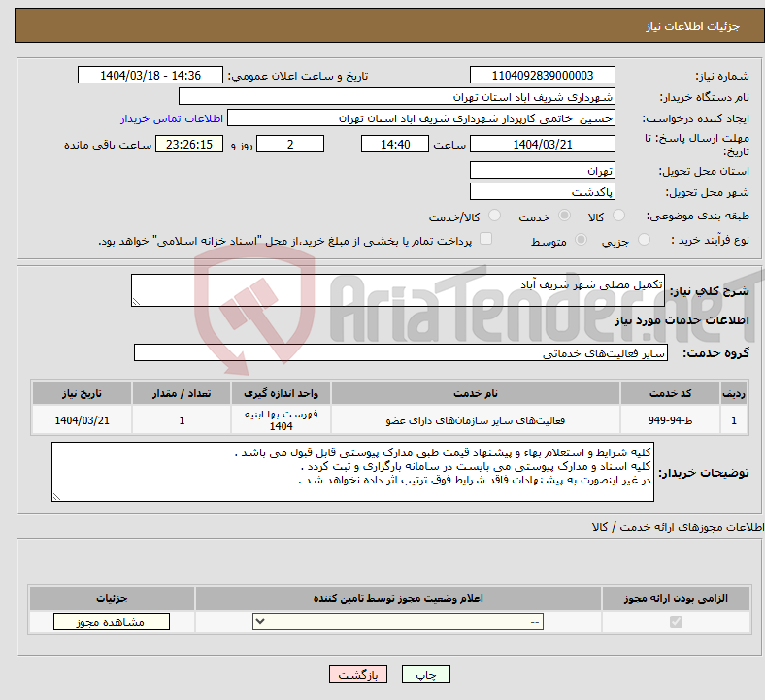Viewport: 765px width, 700px height.
Task: Click the گروه خدمت field سایر فعالیت‌های خدماتی
Action: pos(401,352)
